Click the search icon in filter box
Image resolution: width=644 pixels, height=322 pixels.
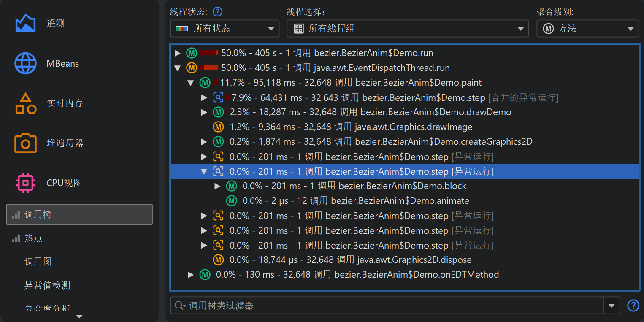pos(180,306)
